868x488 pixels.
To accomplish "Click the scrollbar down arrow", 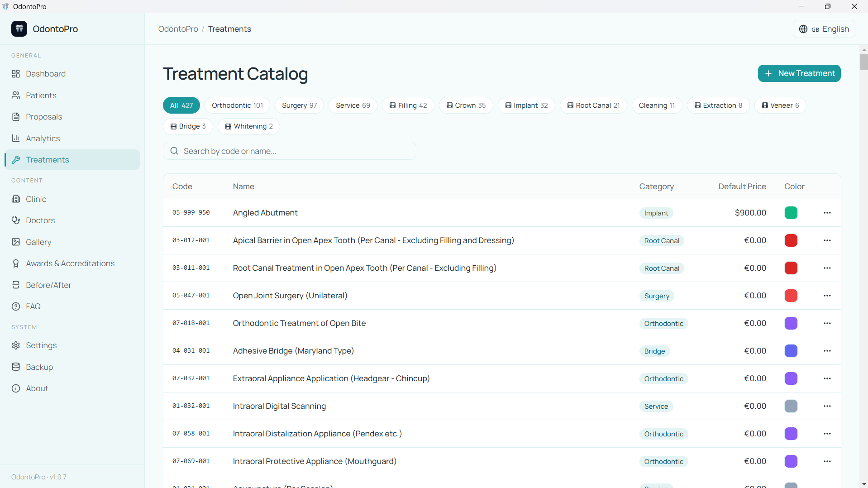I will tap(864, 484).
